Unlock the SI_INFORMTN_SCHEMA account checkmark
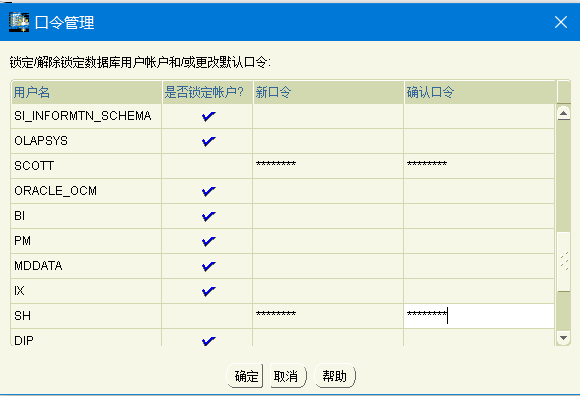Image resolution: width=580 pixels, height=396 pixels. [209, 116]
